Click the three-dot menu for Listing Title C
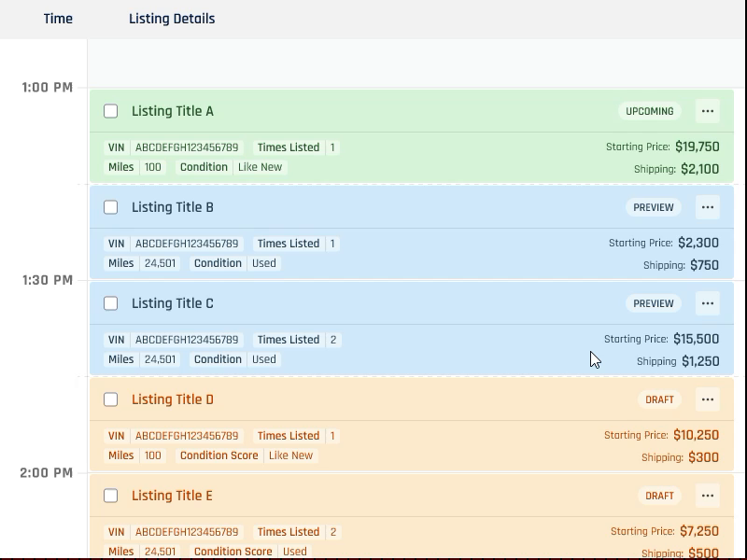The height and width of the screenshot is (560, 747). 708,303
